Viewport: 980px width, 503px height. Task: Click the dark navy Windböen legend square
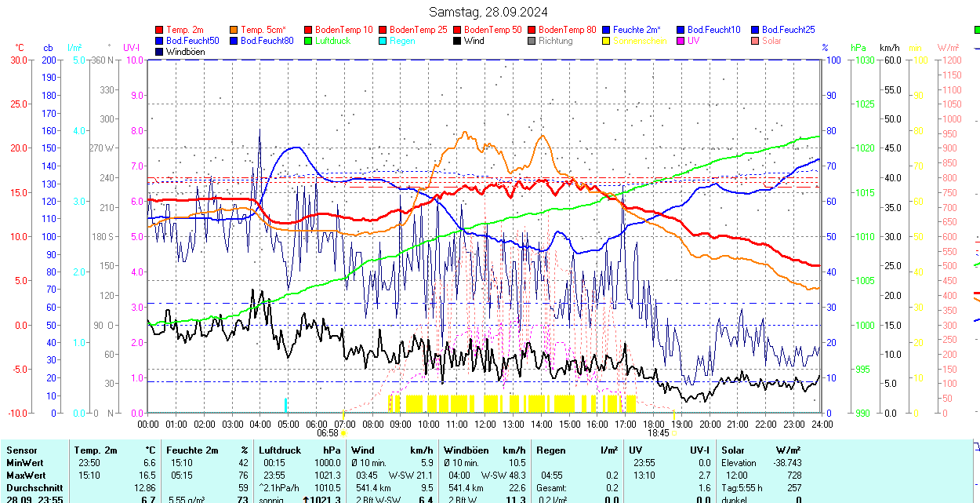click(160, 52)
